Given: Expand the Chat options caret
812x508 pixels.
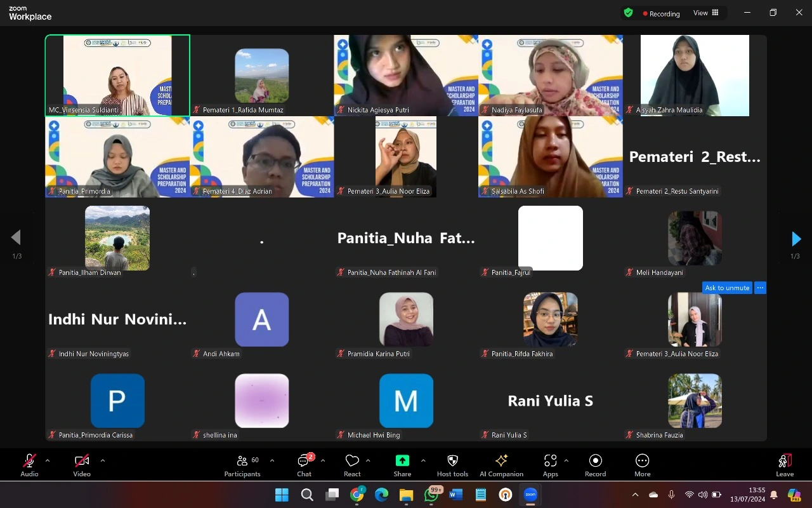Looking at the screenshot, I should [323, 460].
